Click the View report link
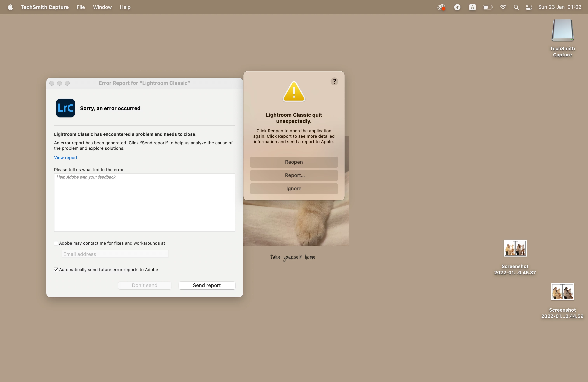This screenshot has width=588, height=382. tap(66, 158)
